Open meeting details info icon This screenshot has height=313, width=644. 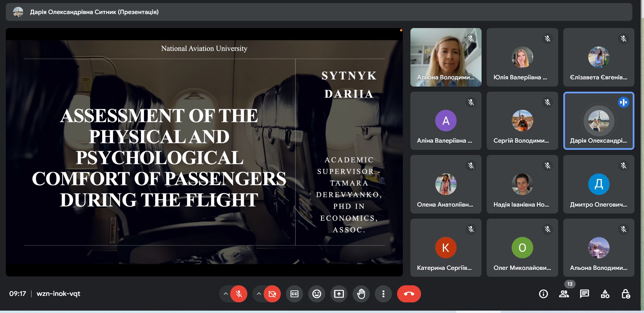point(543,294)
